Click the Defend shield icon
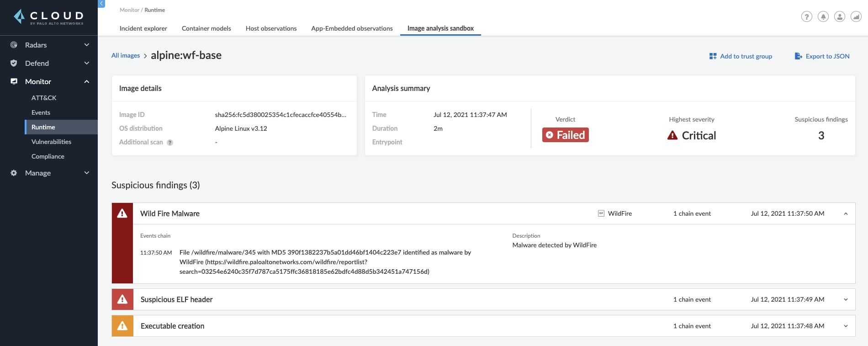This screenshot has width=868, height=346. 14,63
